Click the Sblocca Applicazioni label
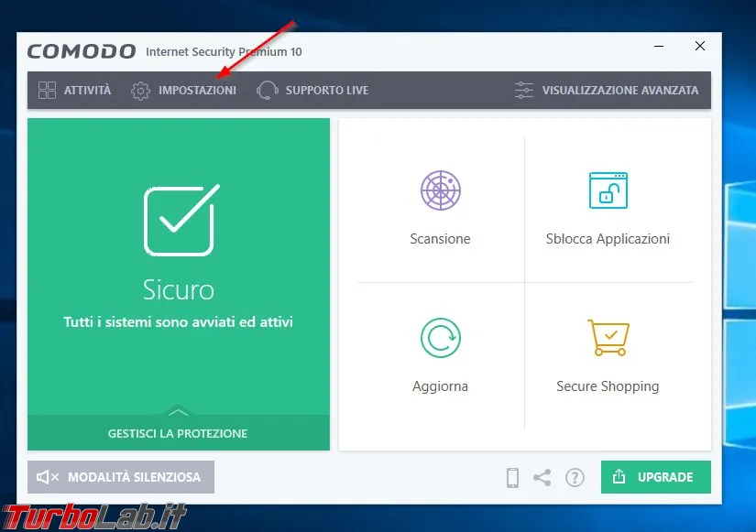The height and width of the screenshot is (532, 756). 608,239
